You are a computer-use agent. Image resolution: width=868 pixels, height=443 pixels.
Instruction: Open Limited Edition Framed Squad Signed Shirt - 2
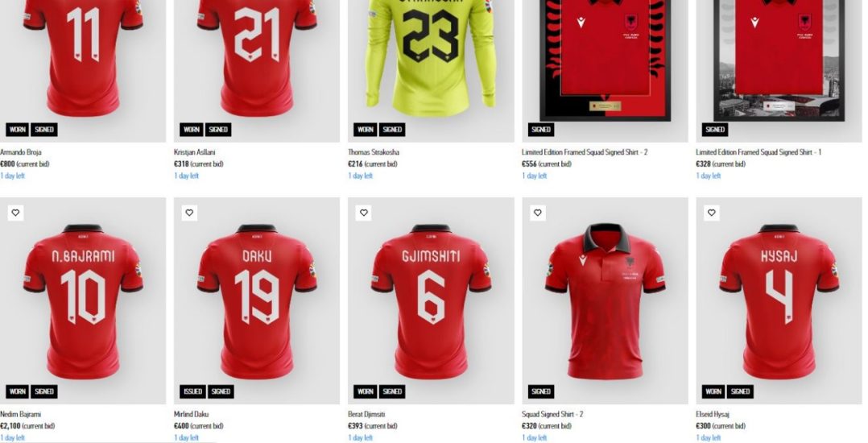[585, 152]
